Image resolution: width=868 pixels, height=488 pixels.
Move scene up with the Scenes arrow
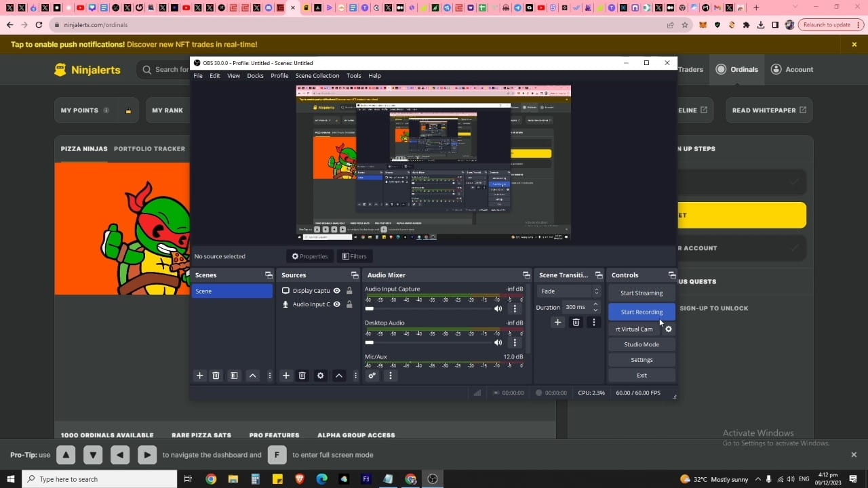click(x=252, y=375)
